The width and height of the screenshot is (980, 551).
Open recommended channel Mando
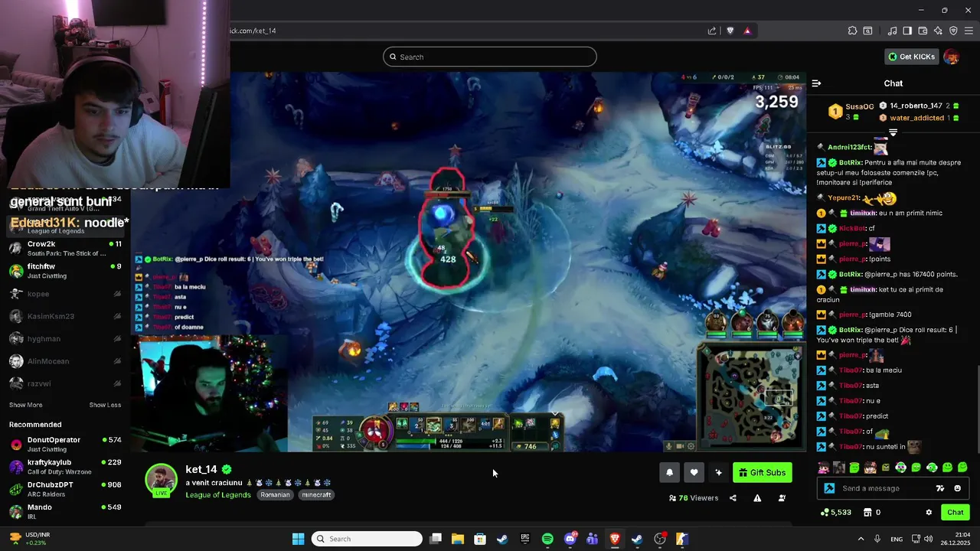pos(65,511)
